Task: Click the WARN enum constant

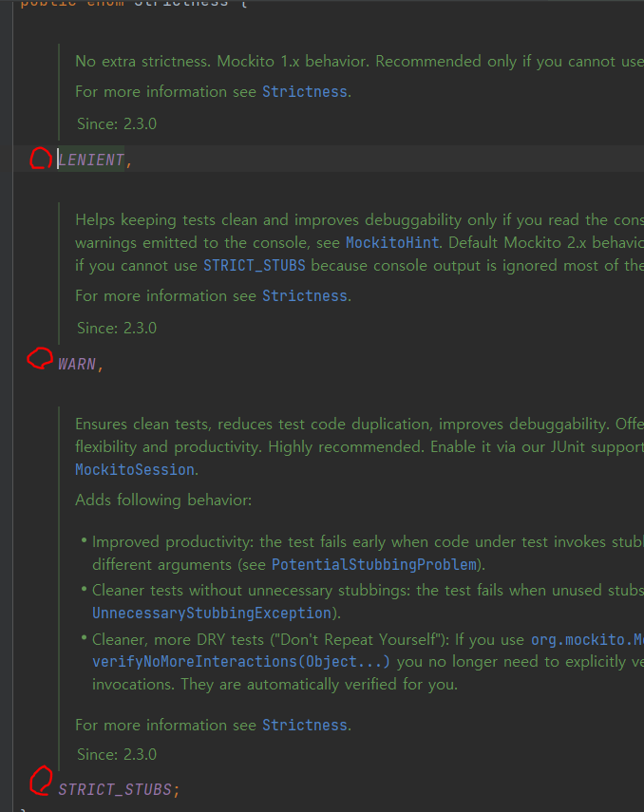Action: pos(77,364)
